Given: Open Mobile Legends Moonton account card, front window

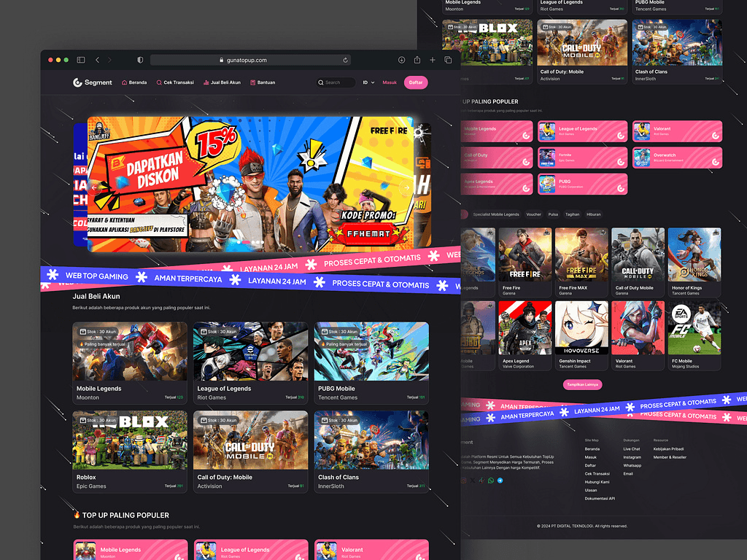Looking at the screenshot, I should [130, 363].
